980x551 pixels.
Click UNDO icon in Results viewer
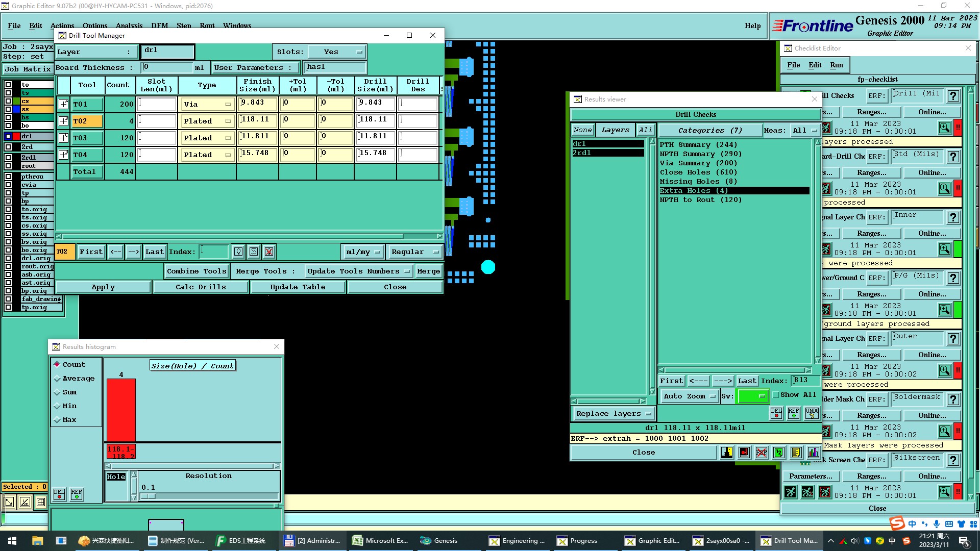pyautogui.click(x=812, y=413)
